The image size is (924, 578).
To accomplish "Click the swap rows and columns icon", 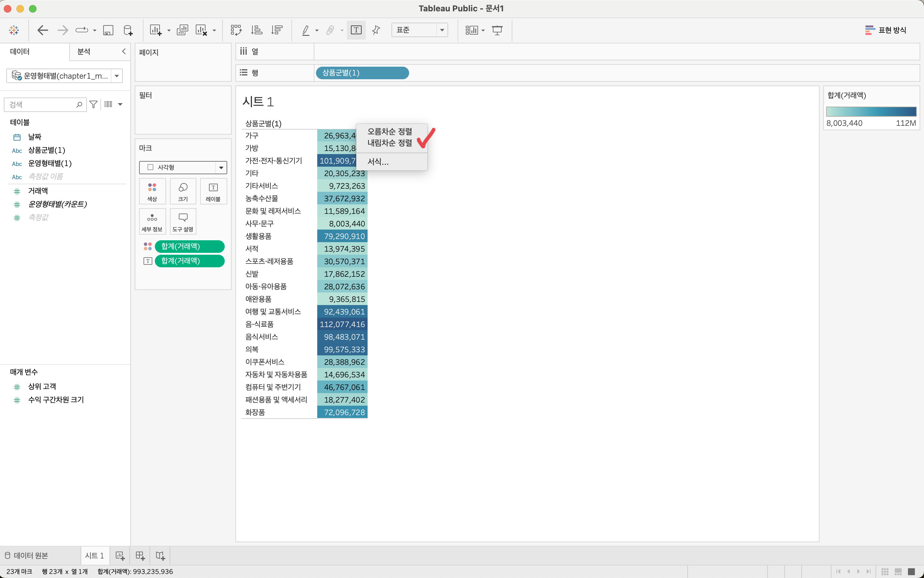I will tap(236, 30).
